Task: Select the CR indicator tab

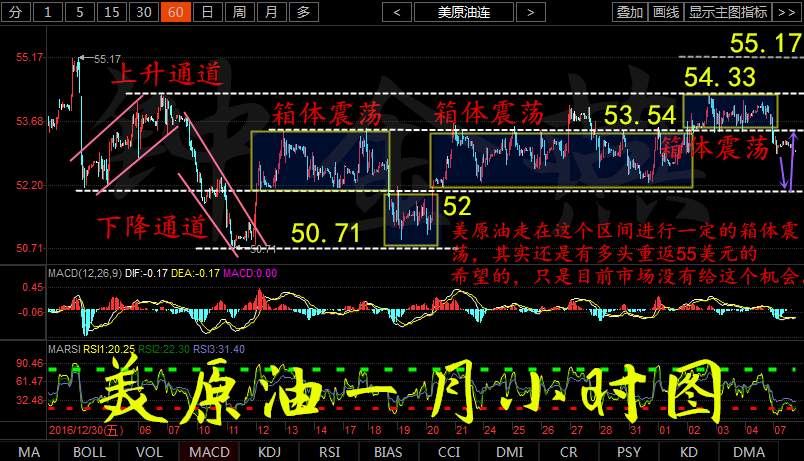Action: tap(569, 452)
